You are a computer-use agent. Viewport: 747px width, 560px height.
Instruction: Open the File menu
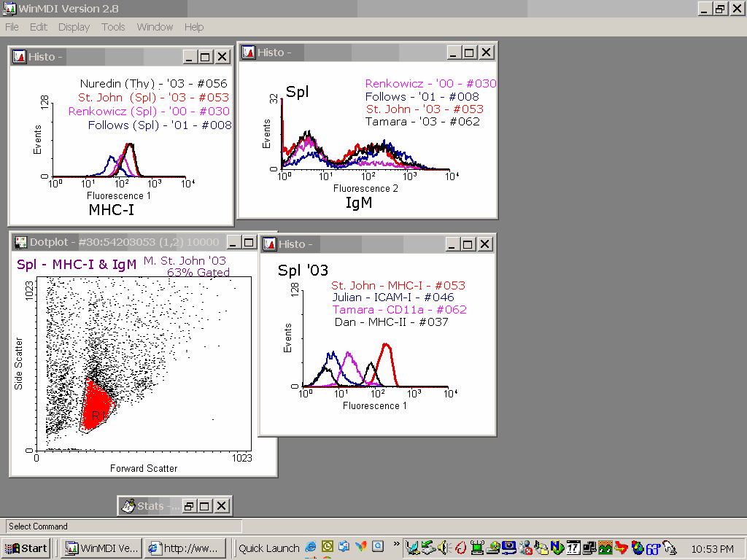12,27
